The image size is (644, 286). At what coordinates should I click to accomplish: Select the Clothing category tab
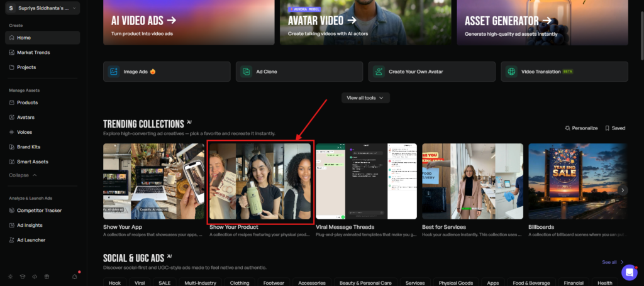coord(240,283)
